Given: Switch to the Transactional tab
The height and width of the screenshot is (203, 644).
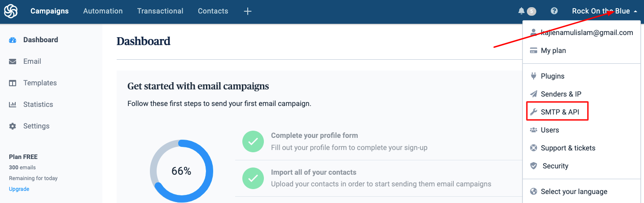Looking at the screenshot, I should coord(160,11).
